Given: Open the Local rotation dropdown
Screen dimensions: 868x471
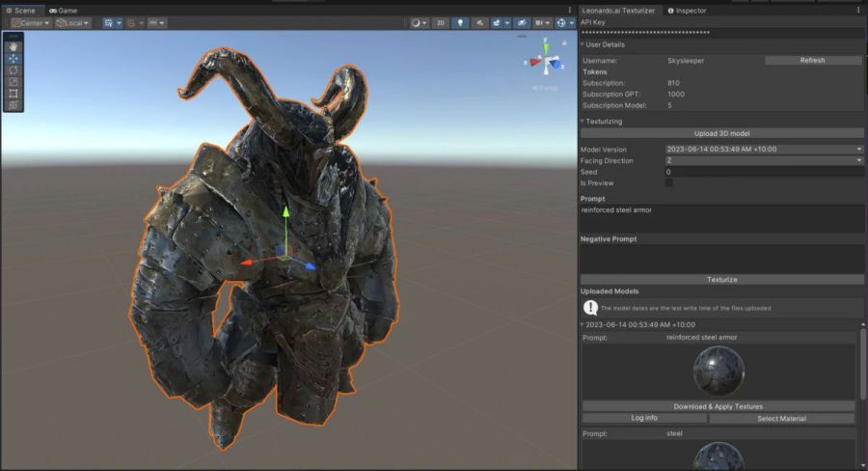Looking at the screenshot, I should [x=72, y=23].
